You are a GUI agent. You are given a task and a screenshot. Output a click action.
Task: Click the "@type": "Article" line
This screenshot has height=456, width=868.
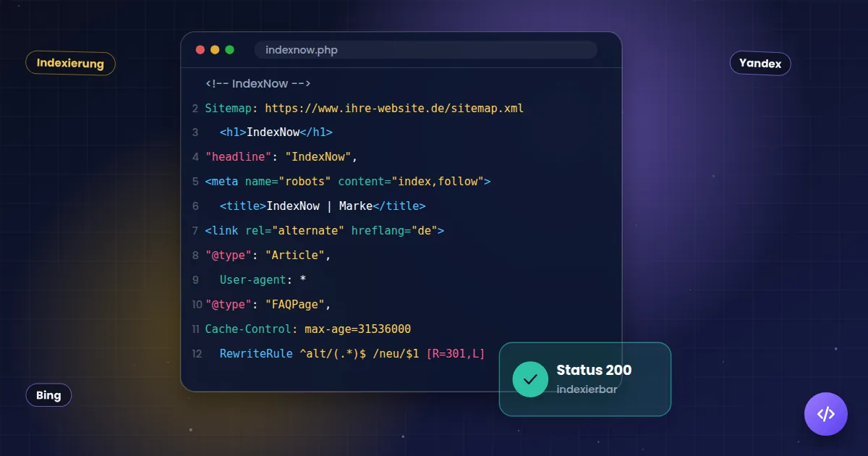click(x=268, y=256)
